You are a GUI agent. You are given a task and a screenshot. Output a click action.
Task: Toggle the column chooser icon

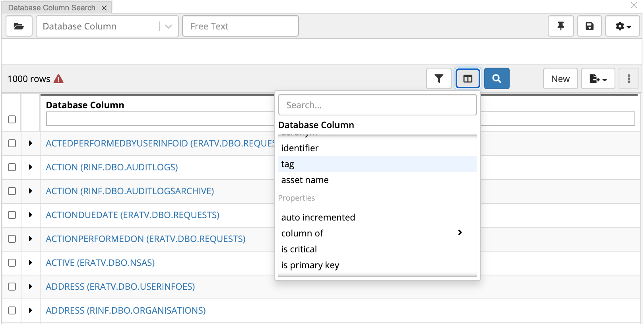(x=467, y=79)
